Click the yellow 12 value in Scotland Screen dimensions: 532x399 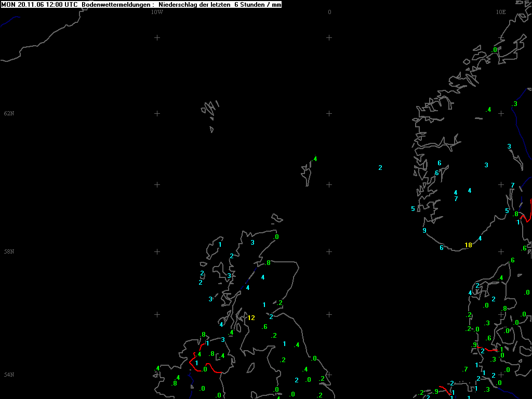(x=251, y=317)
